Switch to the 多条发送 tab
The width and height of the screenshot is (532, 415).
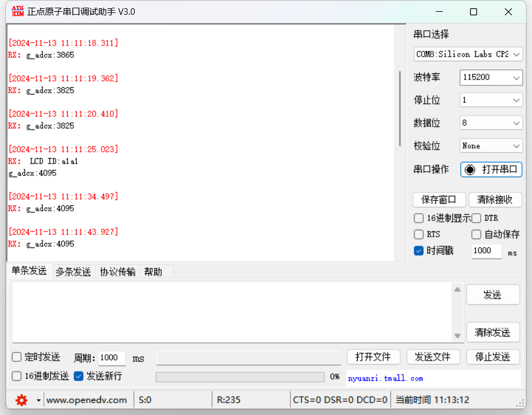point(73,272)
